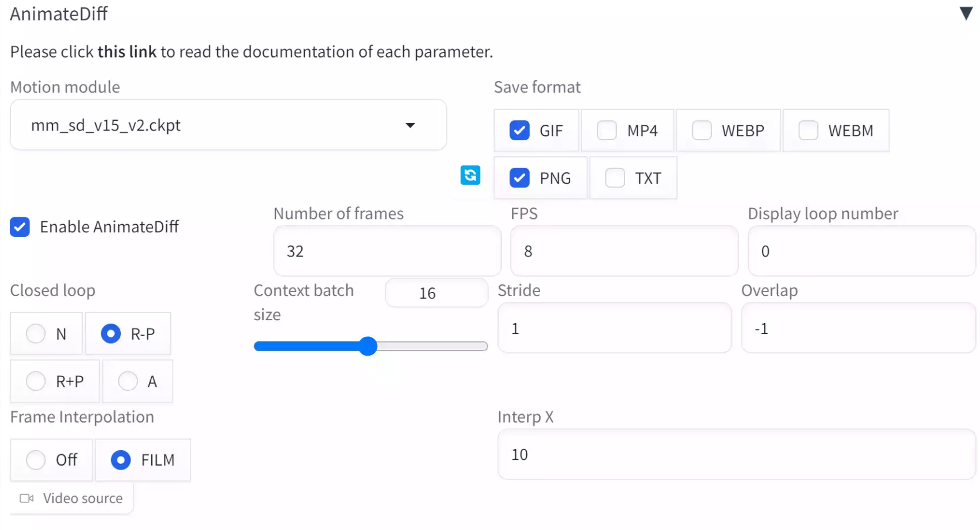
Task: Click the Context batch size slider handle
Action: pos(368,346)
